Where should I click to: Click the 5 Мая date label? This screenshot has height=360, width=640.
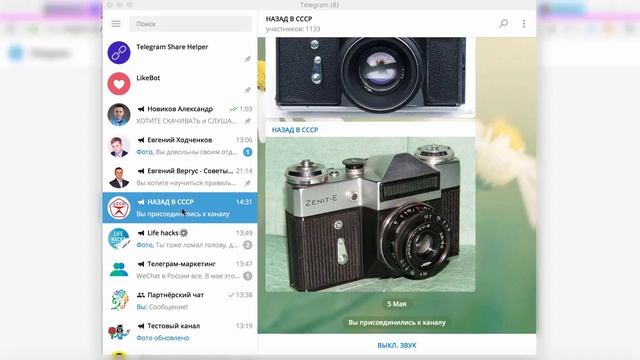click(x=396, y=304)
